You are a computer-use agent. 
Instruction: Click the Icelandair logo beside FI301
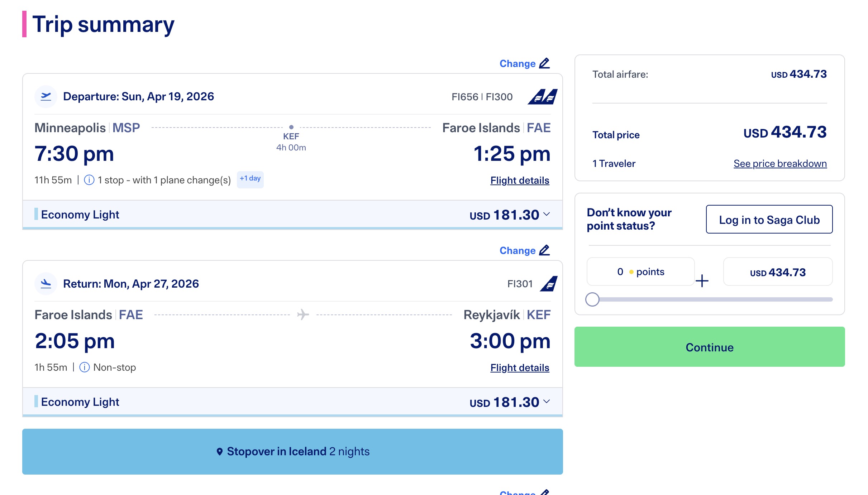(549, 283)
